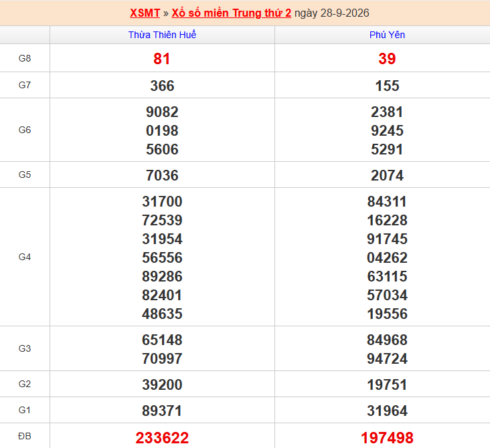Click the special prize number 197498
The height and width of the screenshot is (448, 490).
coord(387,438)
